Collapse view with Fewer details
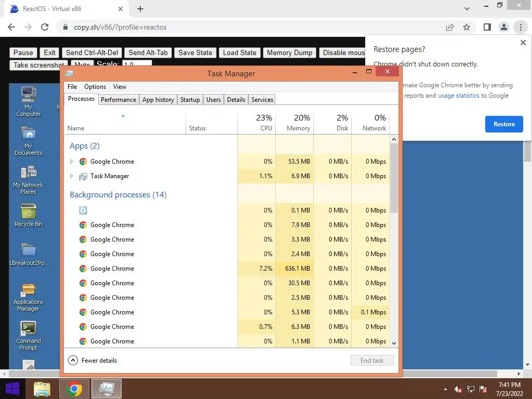Viewport: 532px width, 399px height. point(92,361)
